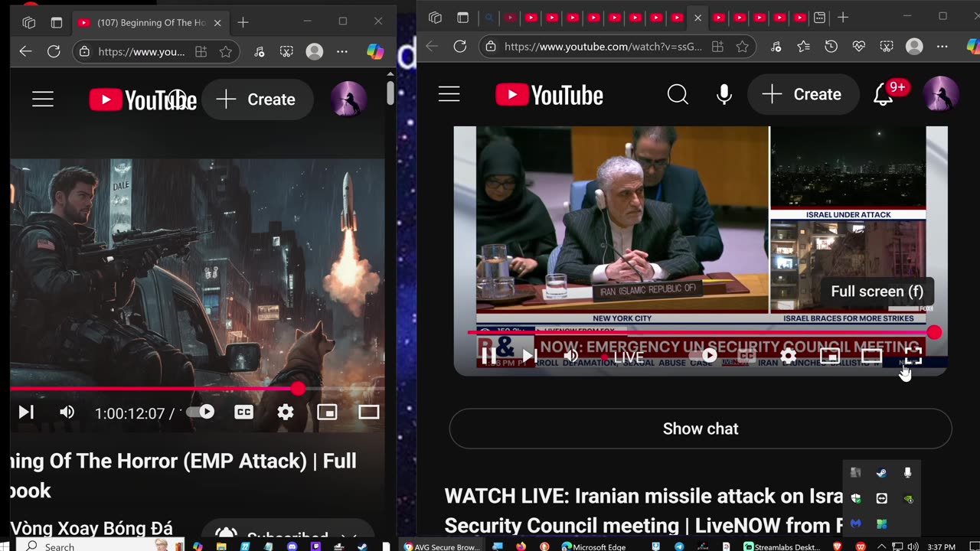The width and height of the screenshot is (980, 551).
Task: Enter full screen on the live stream
Action: click(913, 356)
